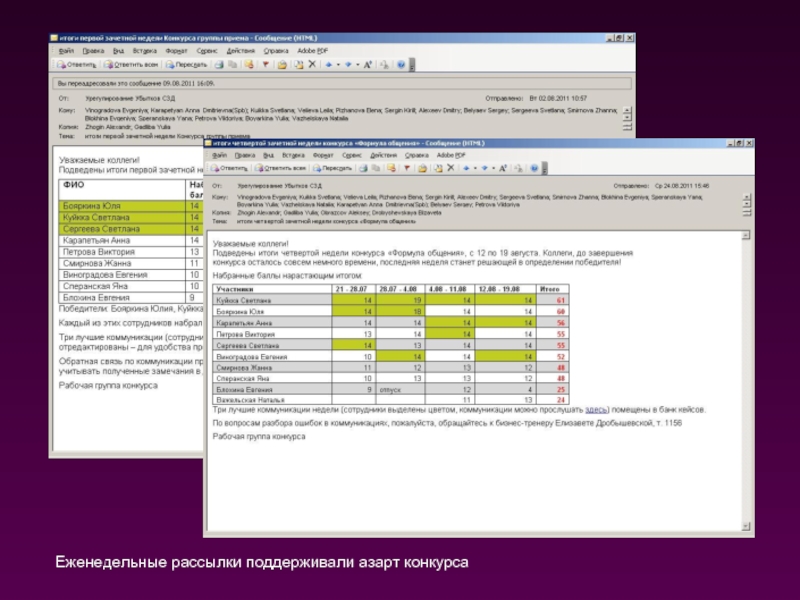Viewport: 800px width, 600px height.
Task: Open the previous-item arrow dropdown in the back window
Action: [x=338, y=64]
